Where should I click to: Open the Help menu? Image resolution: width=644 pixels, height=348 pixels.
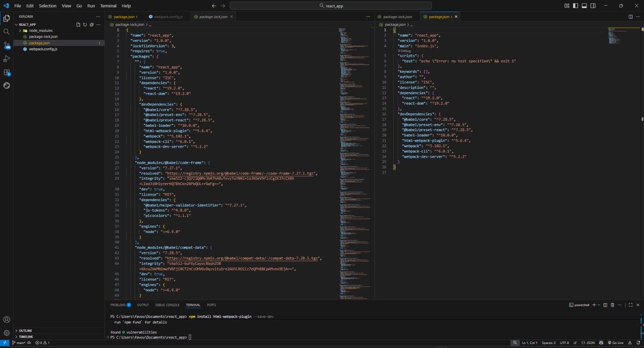[126, 5]
